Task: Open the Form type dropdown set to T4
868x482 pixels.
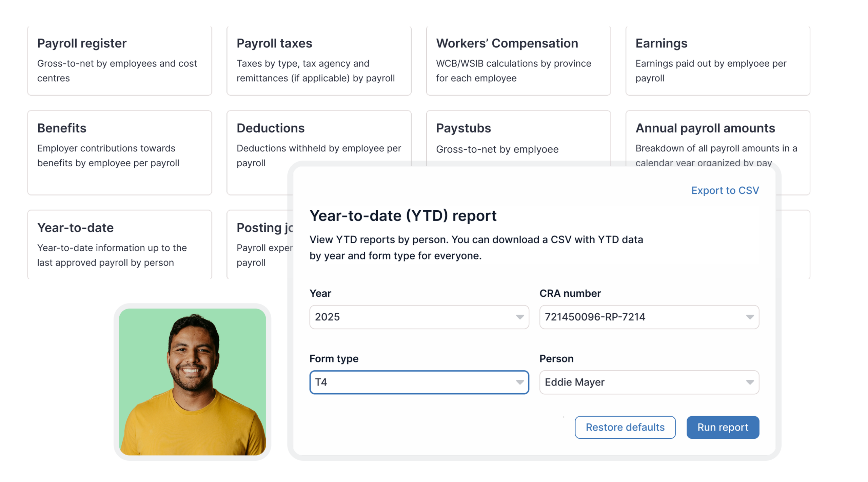Action: pos(419,382)
